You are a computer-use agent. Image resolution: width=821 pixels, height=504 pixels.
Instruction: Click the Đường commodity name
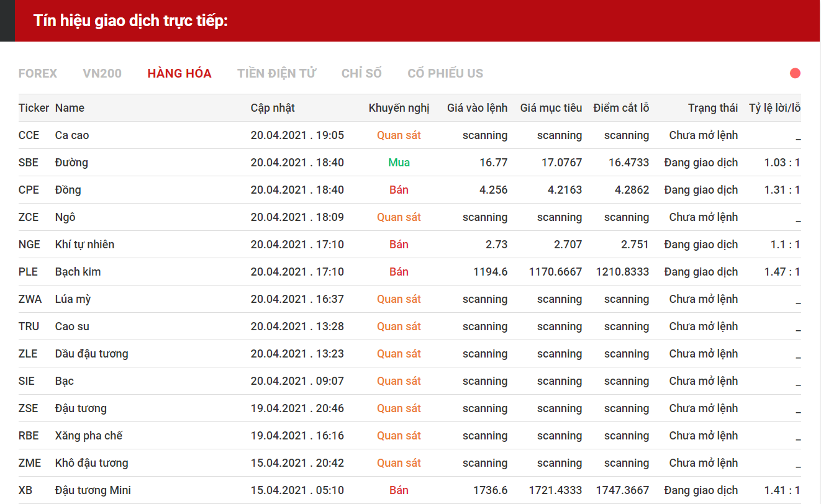click(71, 163)
